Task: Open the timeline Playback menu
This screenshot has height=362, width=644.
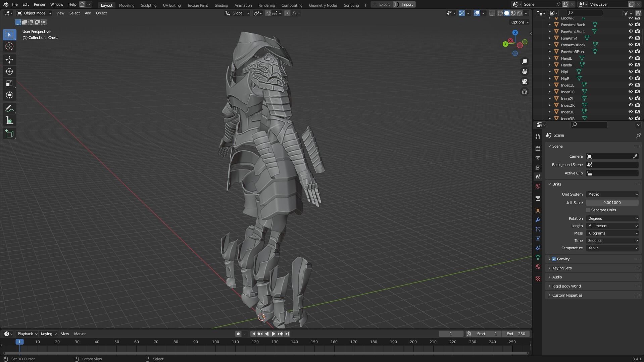Action: click(x=27, y=334)
